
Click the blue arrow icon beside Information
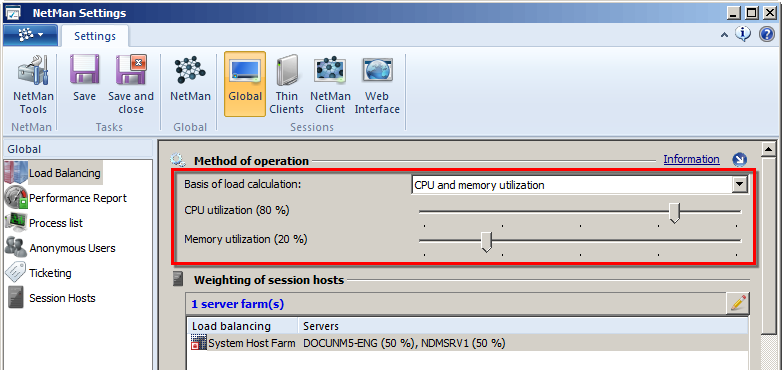(740, 160)
